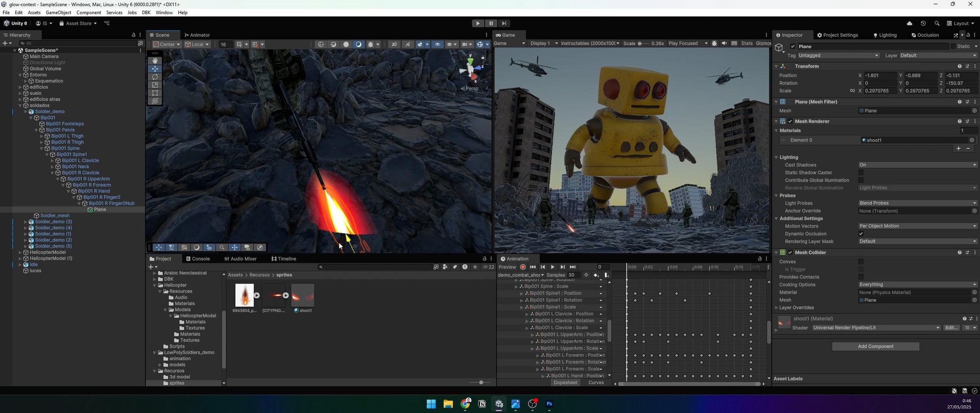The image size is (980, 413).
Task: Select the Transform tool in Scene toolbar
Action: pos(155,101)
